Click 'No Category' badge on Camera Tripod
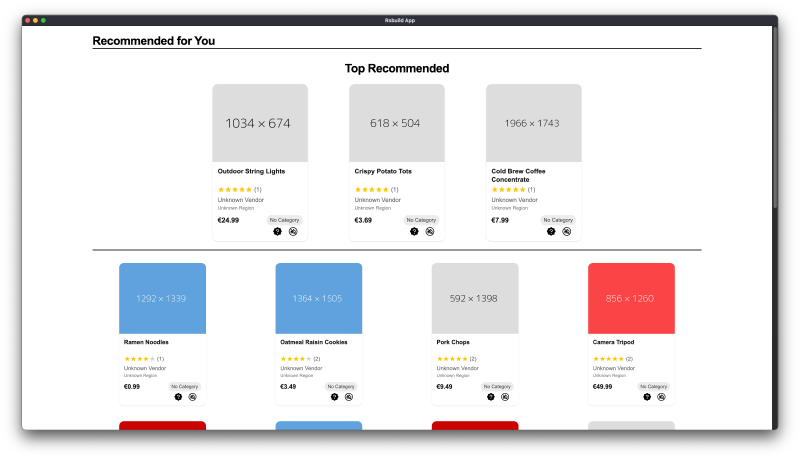Image resolution: width=800 pixels, height=459 pixels. point(654,387)
